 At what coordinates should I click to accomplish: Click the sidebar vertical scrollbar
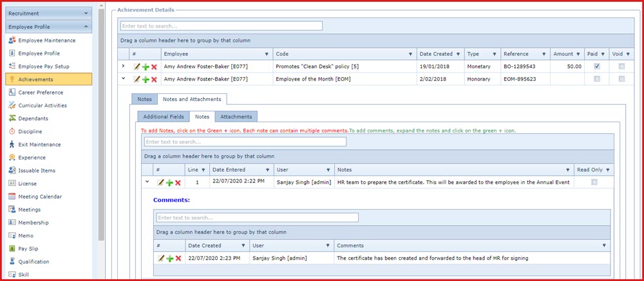101,129
